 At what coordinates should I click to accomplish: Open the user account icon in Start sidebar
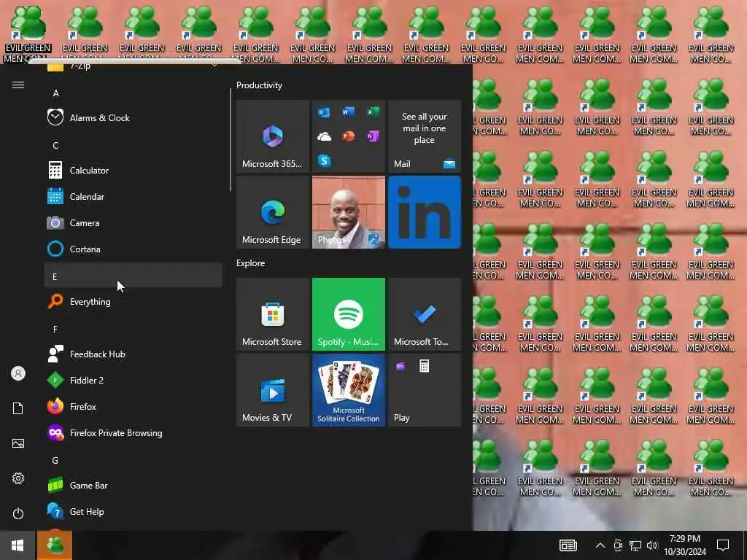[x=18, y=373]
